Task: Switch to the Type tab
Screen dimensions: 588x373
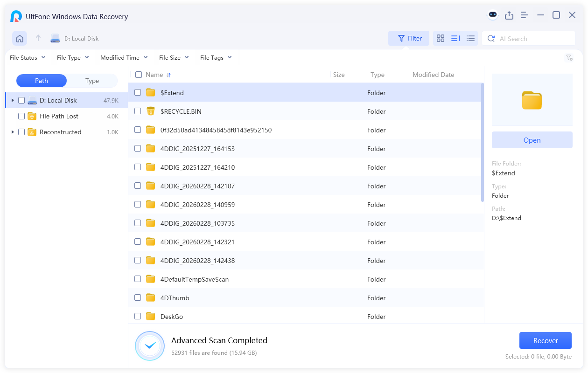Action: (92, 81)
